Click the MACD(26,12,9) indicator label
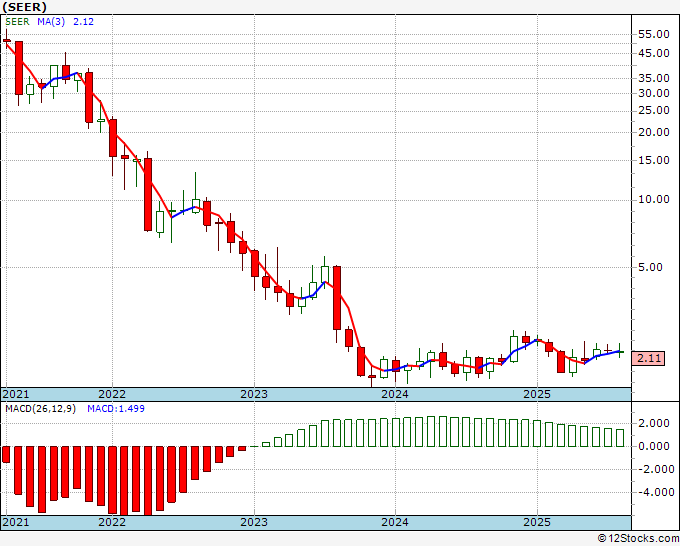The width and height of the screenshot is (680, 546). click(x=40, y=409)
